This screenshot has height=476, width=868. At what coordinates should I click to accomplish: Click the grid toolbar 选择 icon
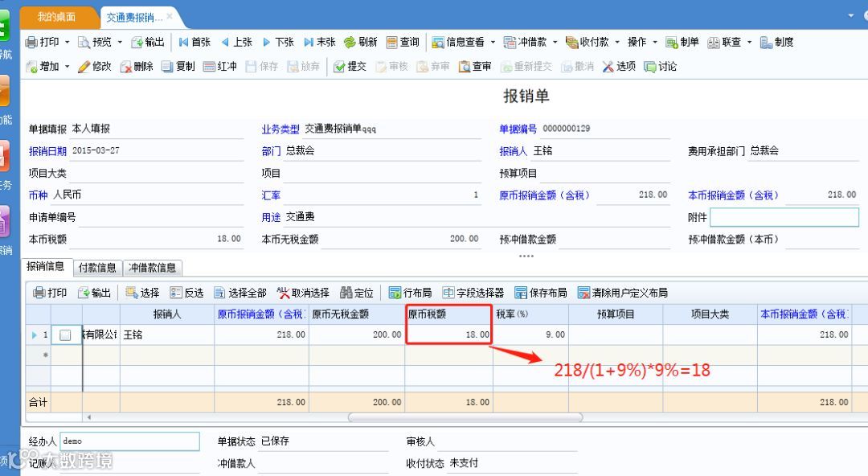click(x=132, y=293)
